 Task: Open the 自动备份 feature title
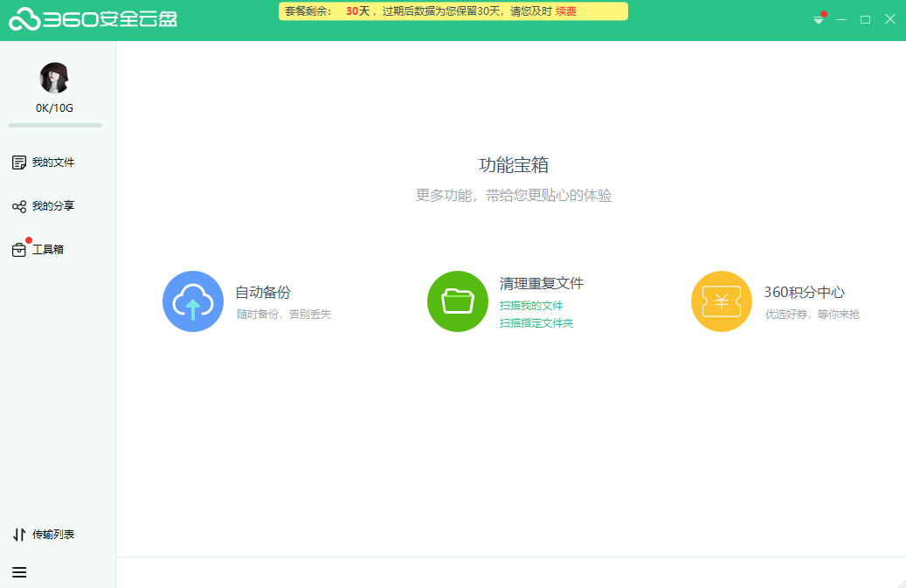click(x=263, y=293)
